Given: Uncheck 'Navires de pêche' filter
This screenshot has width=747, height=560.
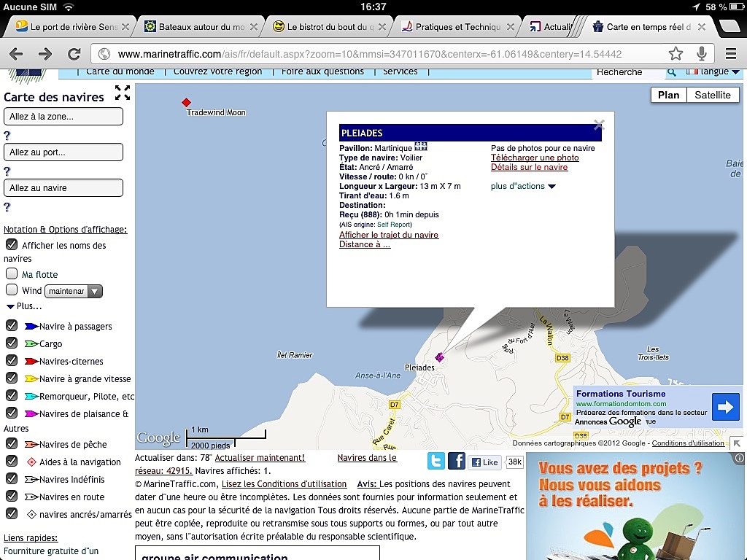Looking at the screenshot, I should pos(12,443).
